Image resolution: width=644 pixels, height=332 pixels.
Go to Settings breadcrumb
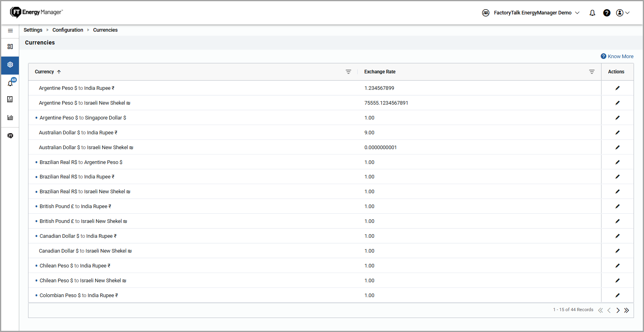click(33, 30)
